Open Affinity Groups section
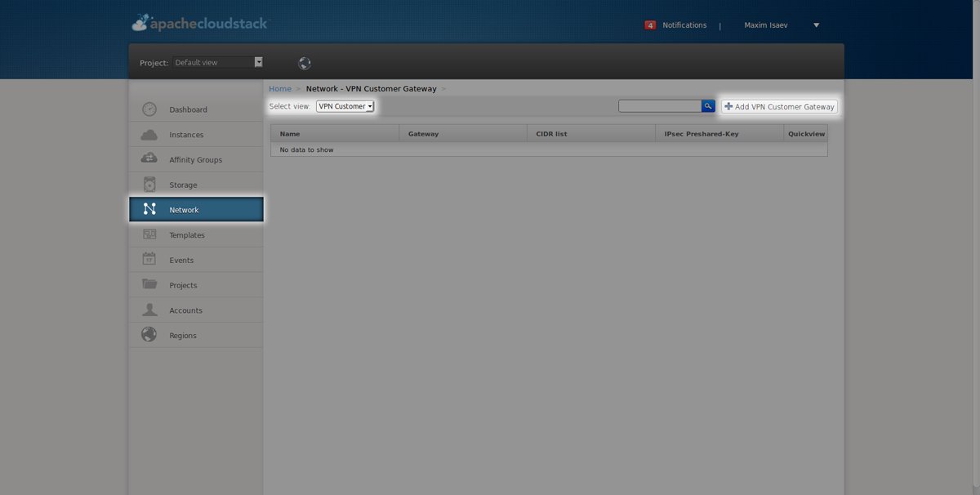The height and width of the screenshot is (495, 980). pyautogui.click(x=196, y=159)
